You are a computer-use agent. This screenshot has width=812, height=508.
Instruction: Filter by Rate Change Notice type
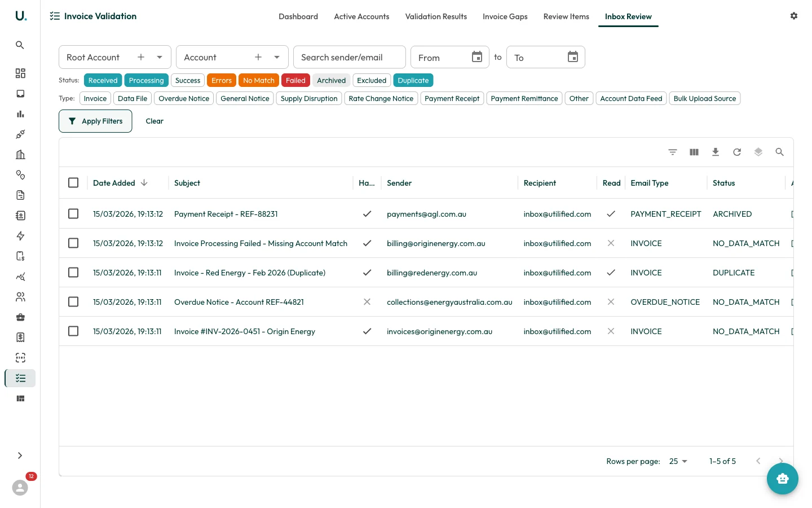tap(381, 99)
